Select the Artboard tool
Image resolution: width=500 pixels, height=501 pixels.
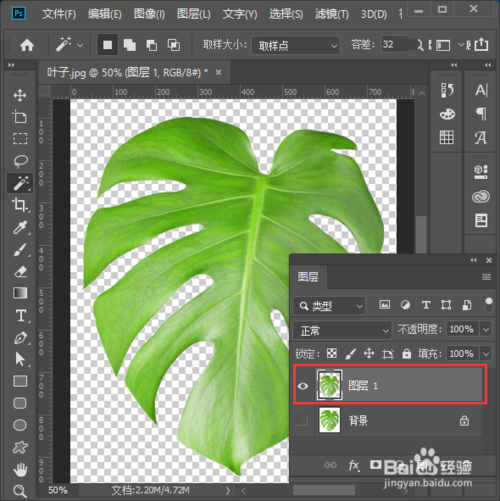tap(20, 117)
